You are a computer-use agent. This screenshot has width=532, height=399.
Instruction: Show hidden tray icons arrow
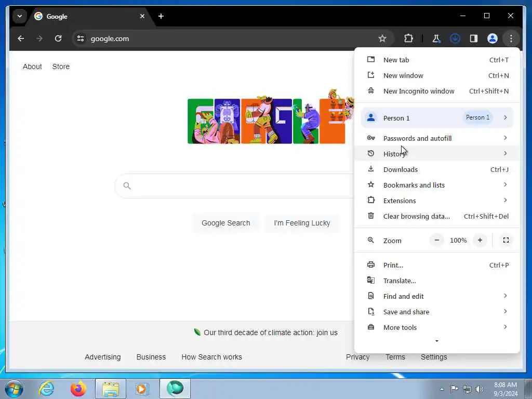tap(442, 389)
